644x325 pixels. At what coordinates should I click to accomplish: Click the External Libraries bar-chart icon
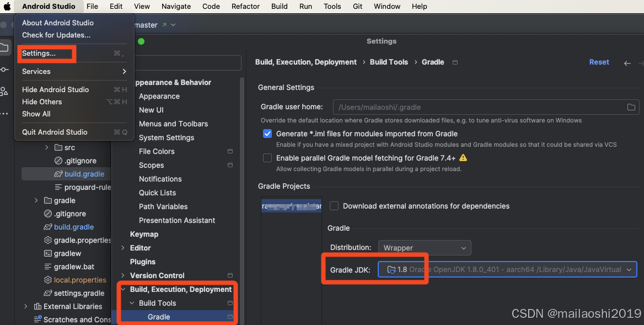(38, 306)
